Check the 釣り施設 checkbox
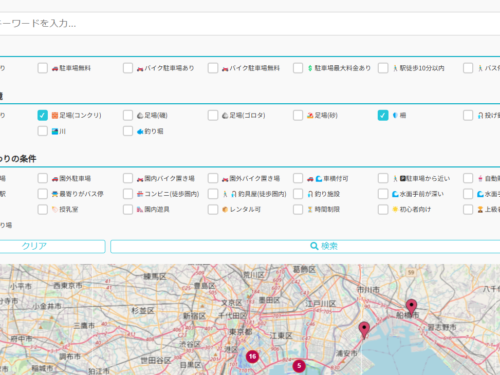Image resolution: width=500 pixels, height=375 pixels. coord(298,194)
